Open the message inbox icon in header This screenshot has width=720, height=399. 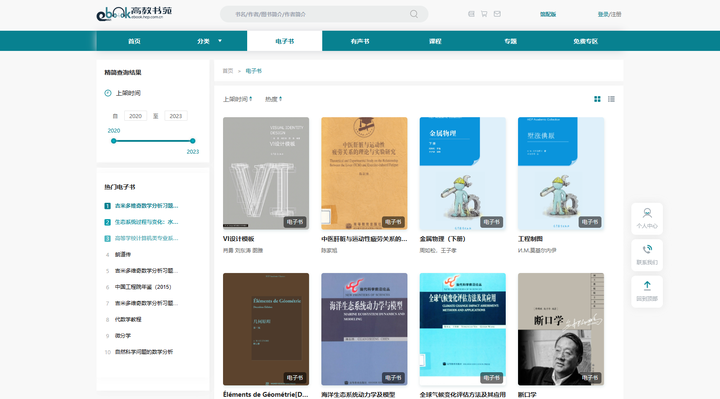497,14
